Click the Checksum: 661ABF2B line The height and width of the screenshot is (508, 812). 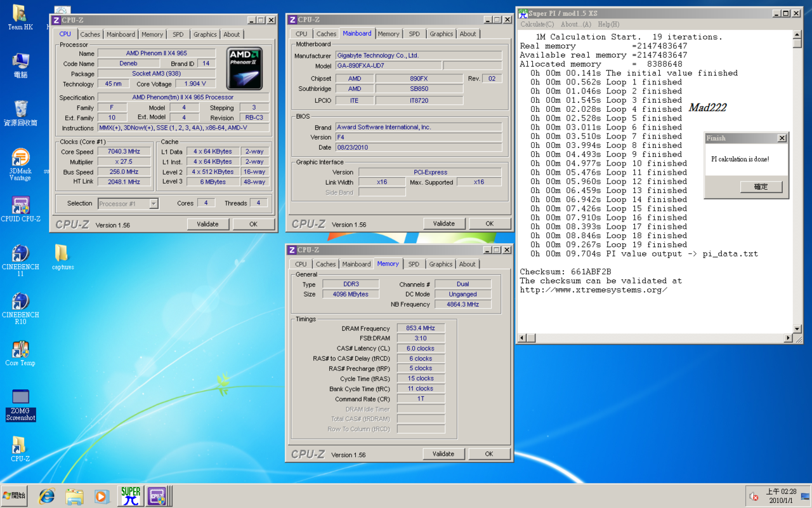(x=565, y=272)
